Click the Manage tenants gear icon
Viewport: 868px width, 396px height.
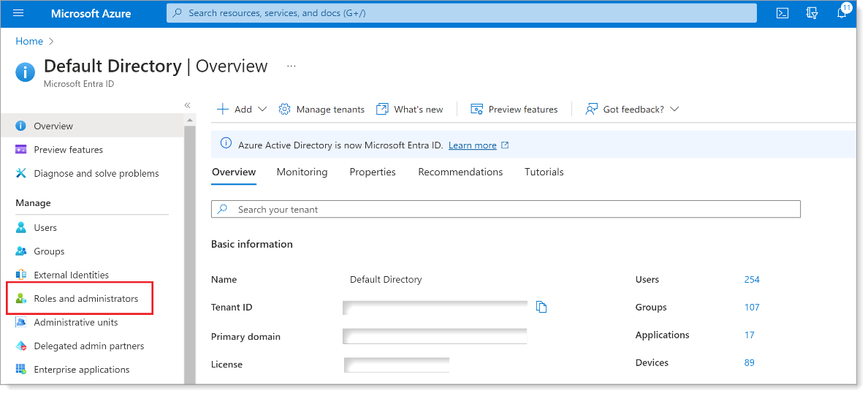pyautogui.click(x=284, y=109)
